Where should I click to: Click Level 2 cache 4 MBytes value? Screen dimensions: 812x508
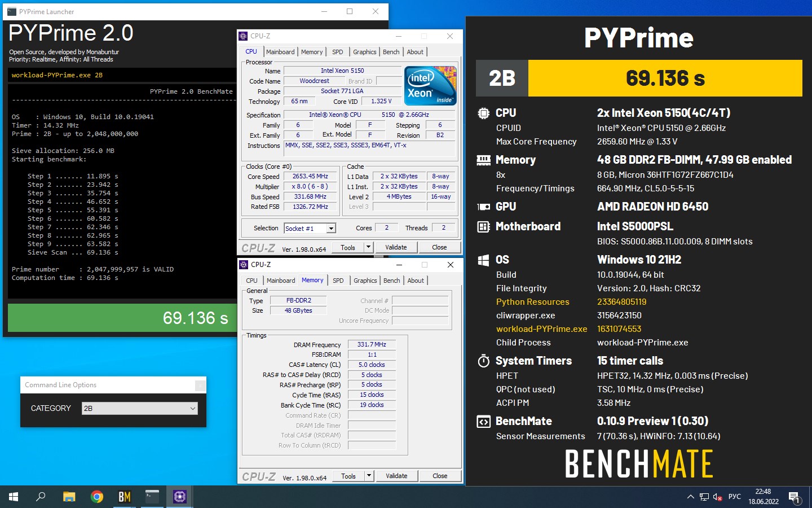click(399, 196)
